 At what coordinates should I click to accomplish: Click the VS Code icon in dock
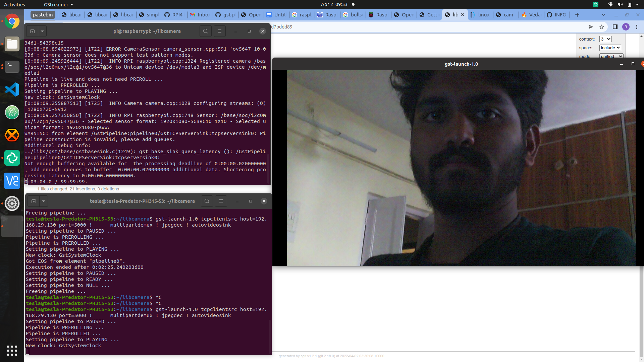pyautogui.click(x=12, y=89)
